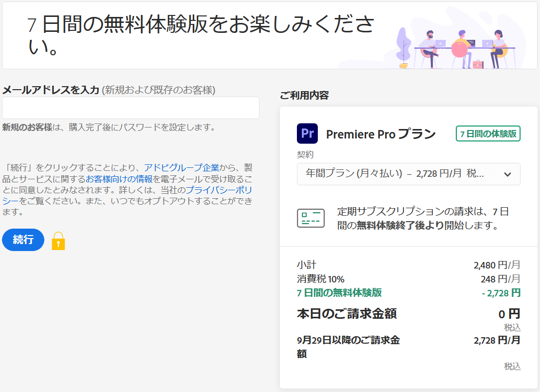Click the 7日間の体験版 green badge
Viewport: 540px width, 392px height.
[x=488, y=133]
